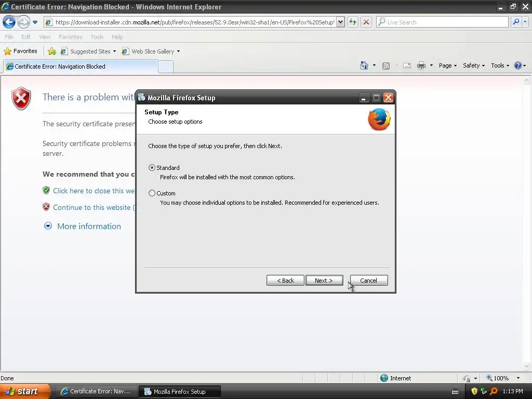Viewport: 532px width, 399px height.
Task: Click the Live Search input box
Action: (442, 22)
